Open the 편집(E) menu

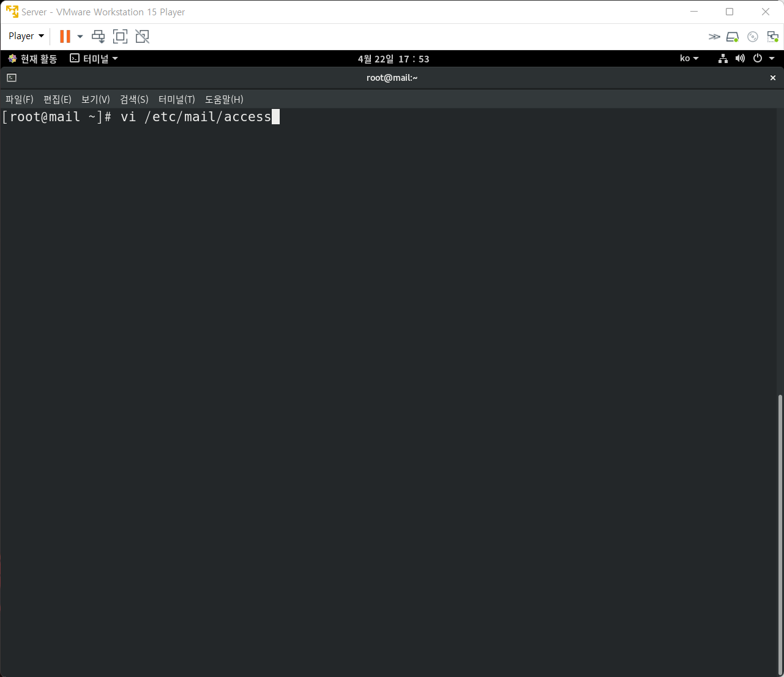pos(58,99)
